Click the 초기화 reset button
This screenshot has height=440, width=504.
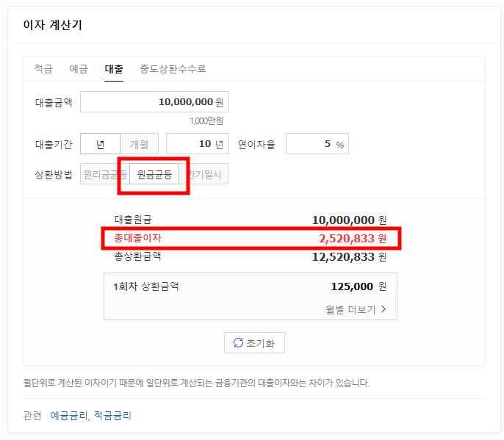(254, 342)
